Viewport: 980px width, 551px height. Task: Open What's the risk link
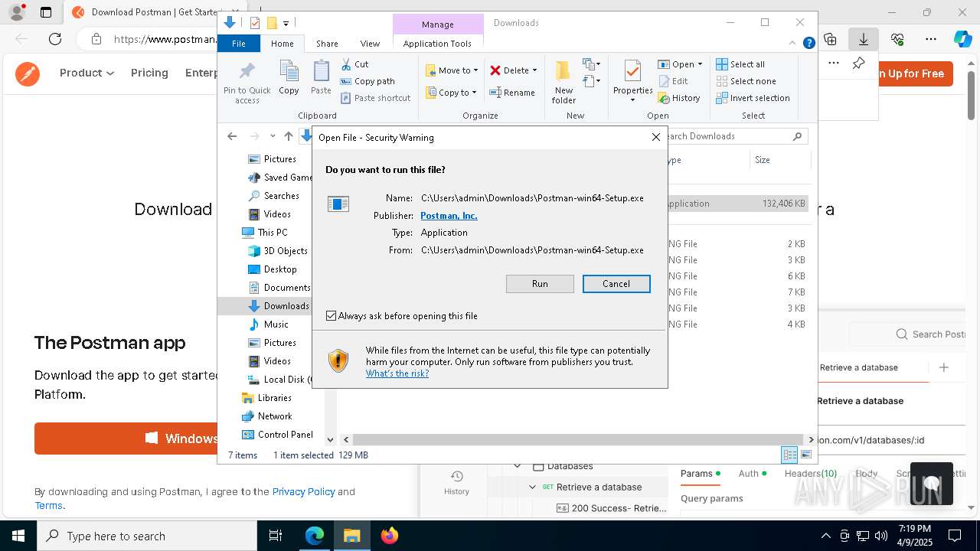point(397,373)
